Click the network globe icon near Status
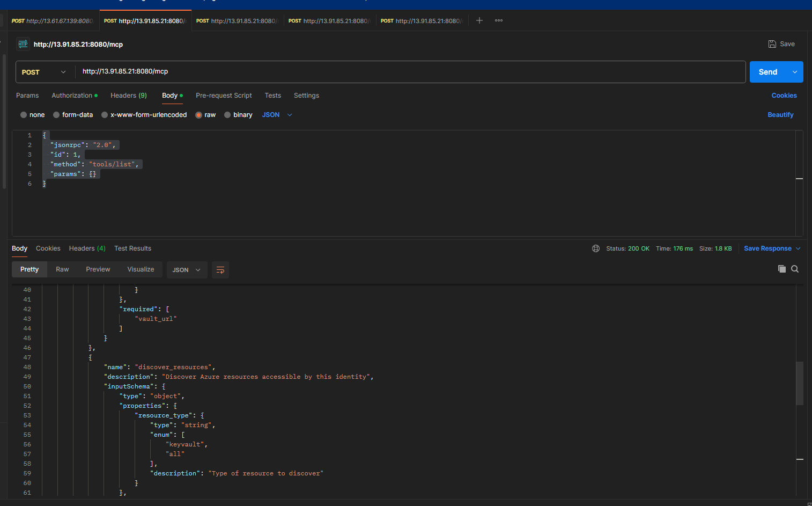Screen dimensions: 812x506 pos(596,248)
